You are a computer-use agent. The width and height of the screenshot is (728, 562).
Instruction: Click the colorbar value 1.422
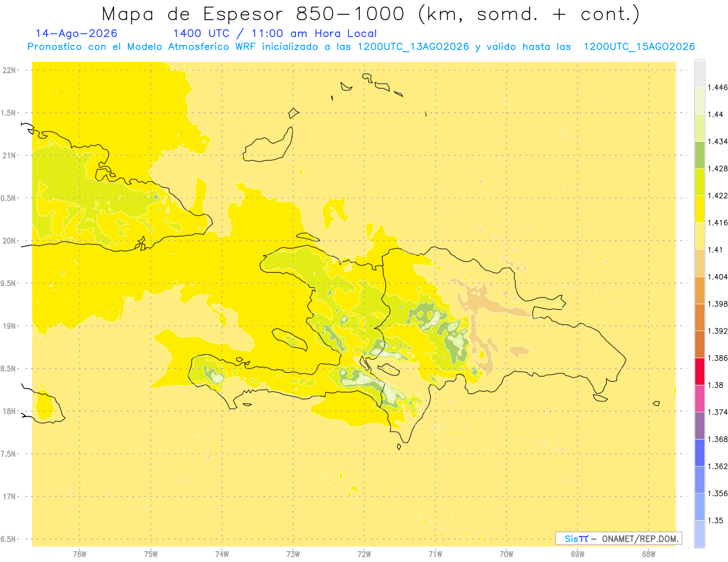(x=718, y=195)
